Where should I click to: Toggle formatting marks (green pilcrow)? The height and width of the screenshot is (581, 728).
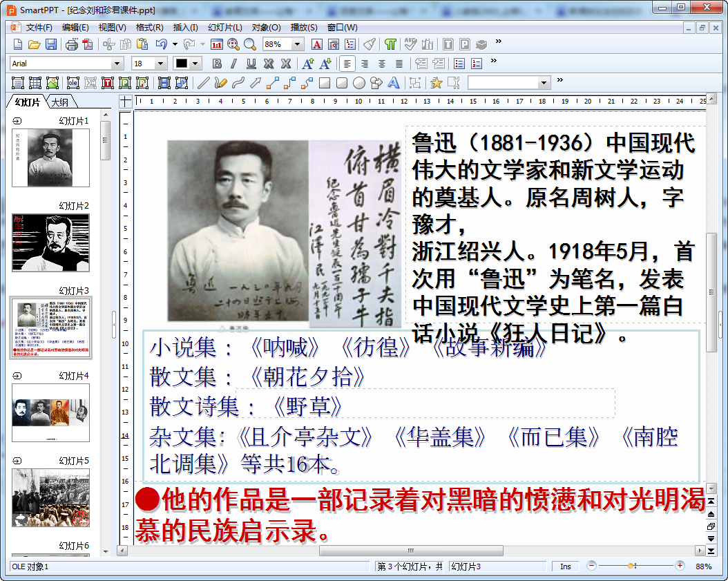point(390,45)
